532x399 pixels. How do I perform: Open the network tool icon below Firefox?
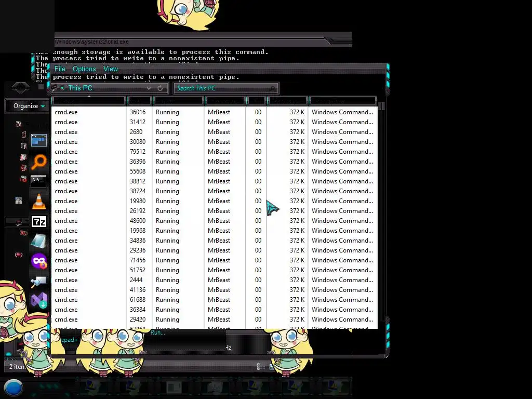[x=38, y=281]
